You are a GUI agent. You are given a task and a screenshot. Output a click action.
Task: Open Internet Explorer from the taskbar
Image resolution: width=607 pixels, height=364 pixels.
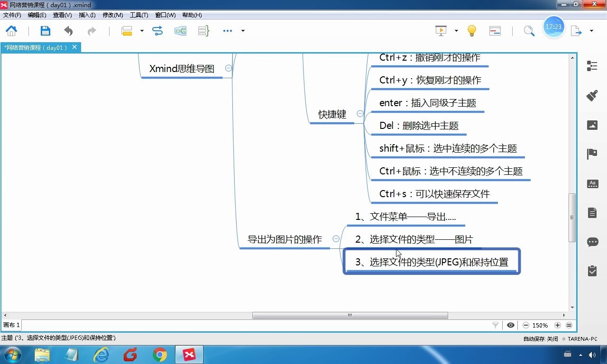(101, 355)
